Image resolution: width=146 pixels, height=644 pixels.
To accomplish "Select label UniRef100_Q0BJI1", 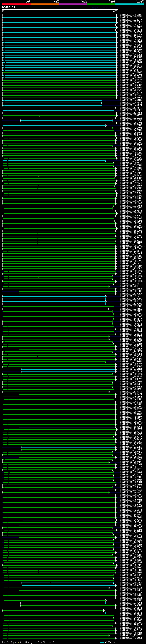I will point(131,301).
